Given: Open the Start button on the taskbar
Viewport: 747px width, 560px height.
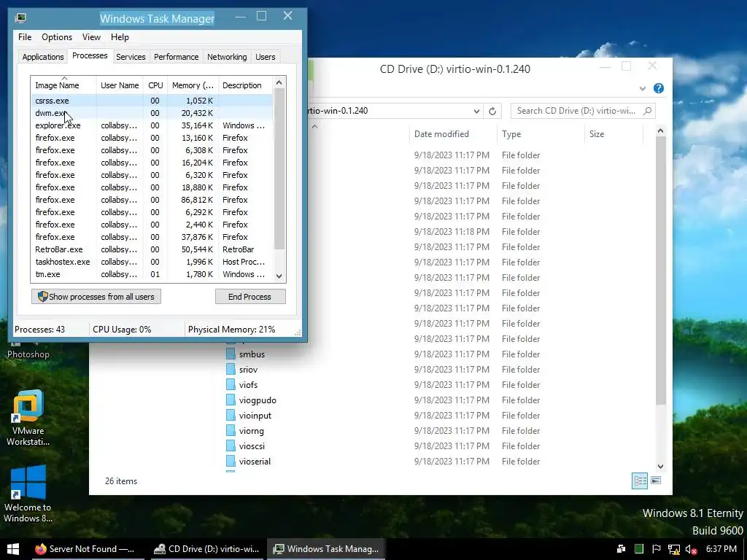Looking at the screenshot, I should (13, 548).
